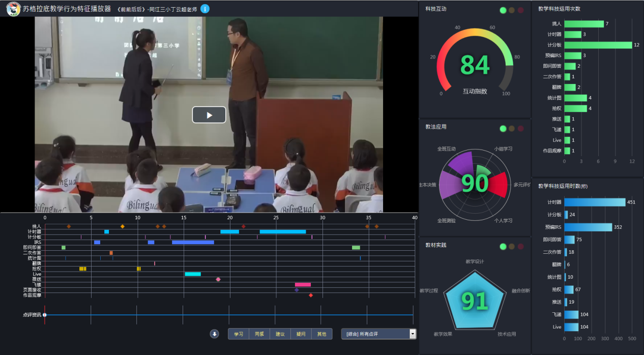Click the orange block in 二次作答 row
The height and width of the screenshot is (355, 644).
[111, 253]
